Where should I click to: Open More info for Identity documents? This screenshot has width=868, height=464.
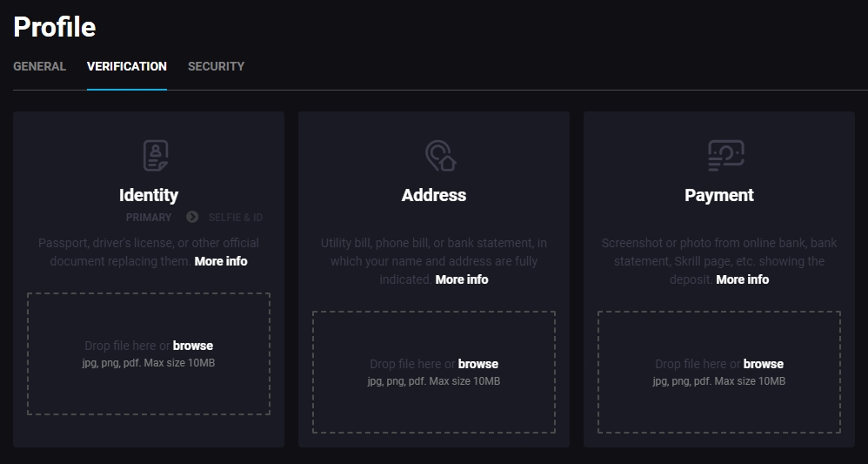[221, 261]
